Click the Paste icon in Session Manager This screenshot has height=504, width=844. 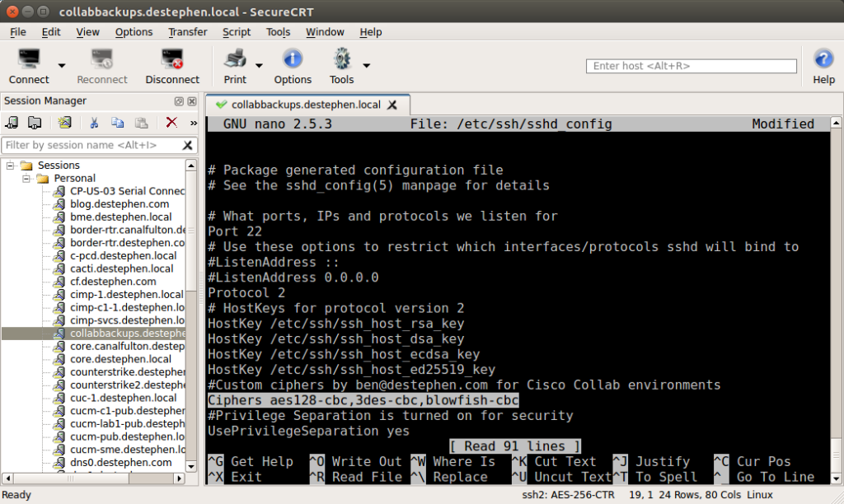(142, 123)
